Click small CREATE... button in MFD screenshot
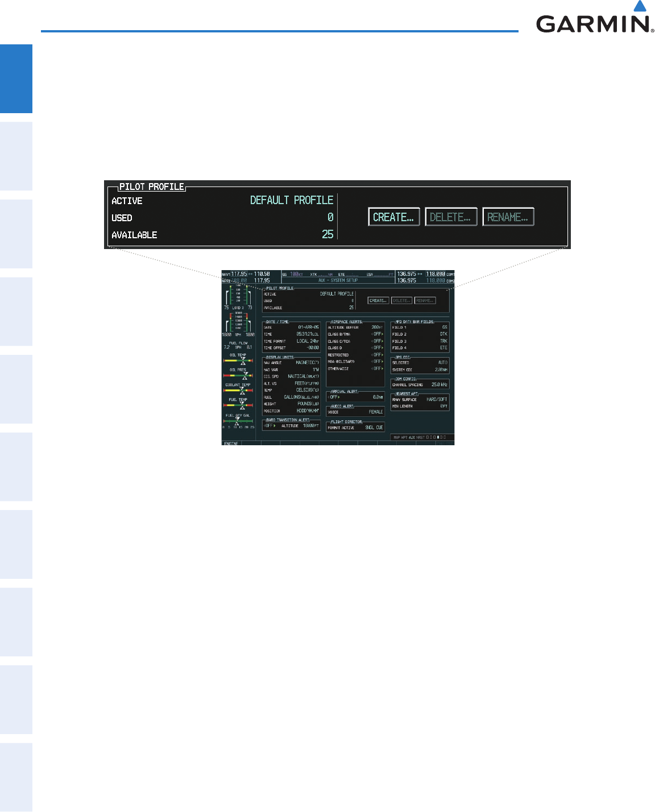Image resolution: width=655 pixels, height=812 pixels. (378, 300)
